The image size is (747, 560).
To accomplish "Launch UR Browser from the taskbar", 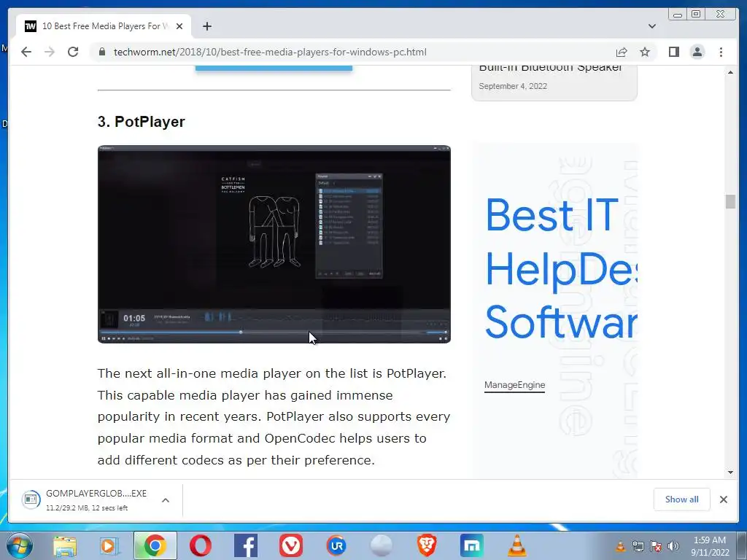I will (x=336, y=545).
